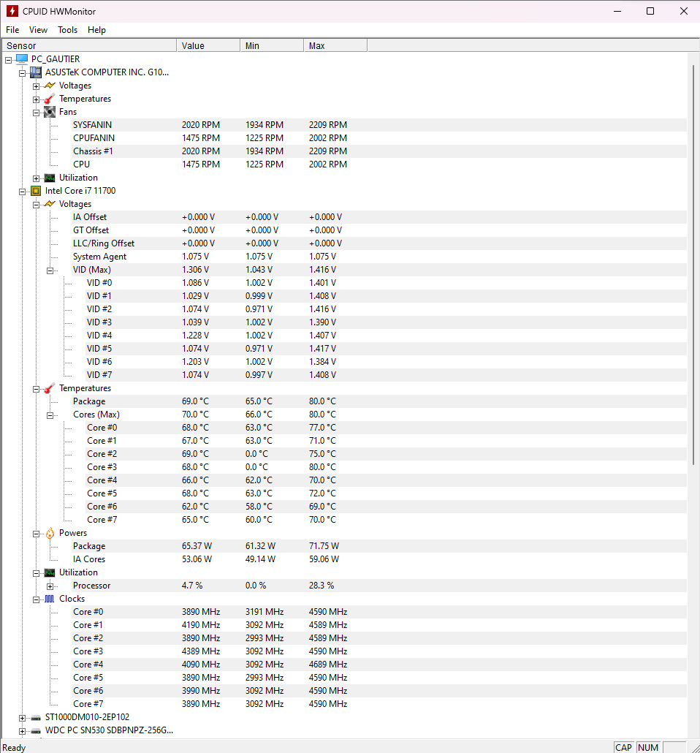700x753 pixels.
Task: Collapse the Powers node
Action: (x=36, y=534)
